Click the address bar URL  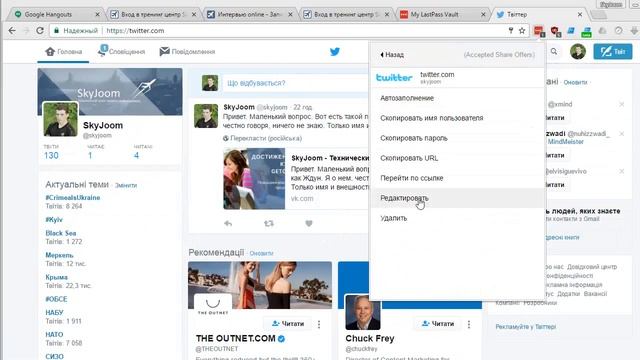coord(135,31)
